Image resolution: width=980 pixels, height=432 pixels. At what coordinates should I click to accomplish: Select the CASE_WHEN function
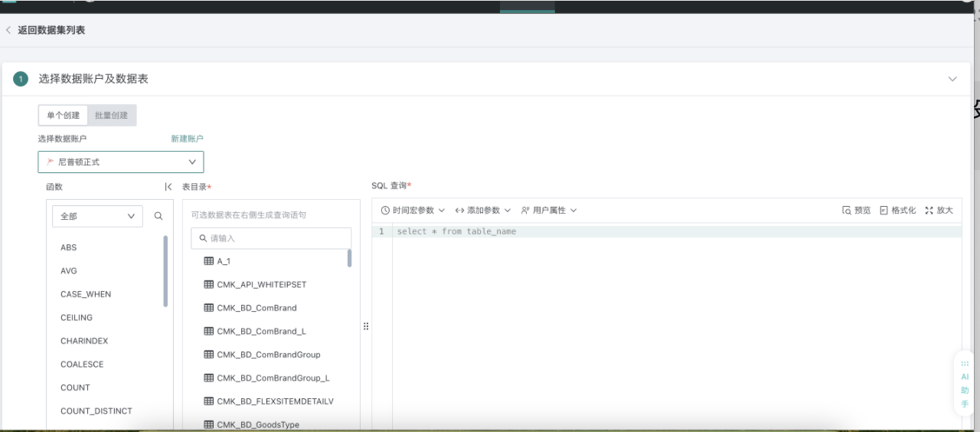86,294
